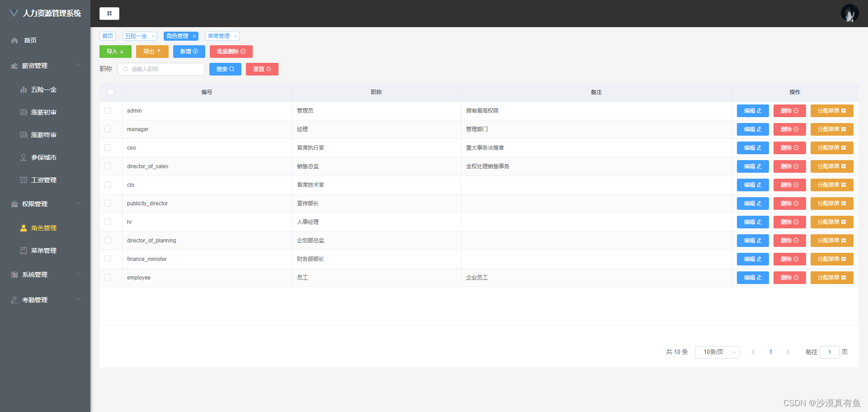Check the employee row checkbox
The image size is (868, 412).
108,277
